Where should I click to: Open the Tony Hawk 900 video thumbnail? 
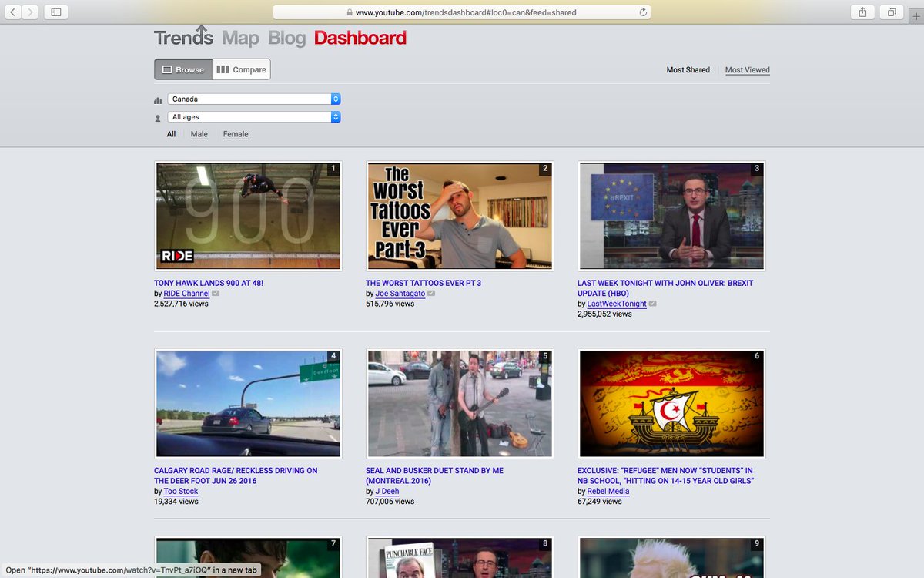click(x=248, y=216)
